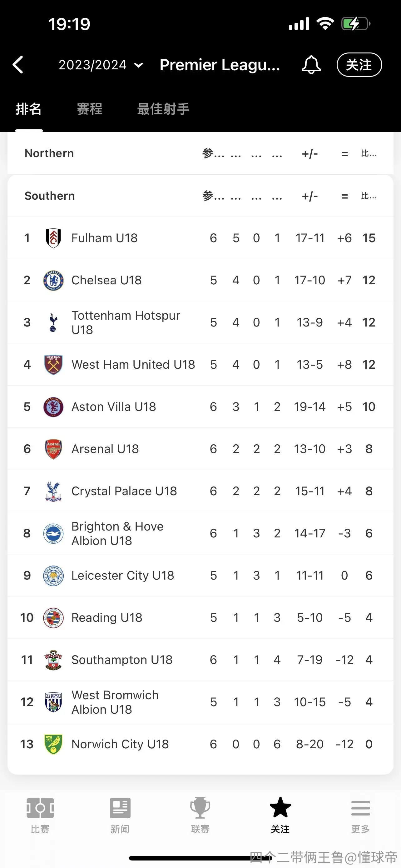401x868 pixels.
Task: Tap the Fulham U18 club crest
Action: (x=53, y=238)
